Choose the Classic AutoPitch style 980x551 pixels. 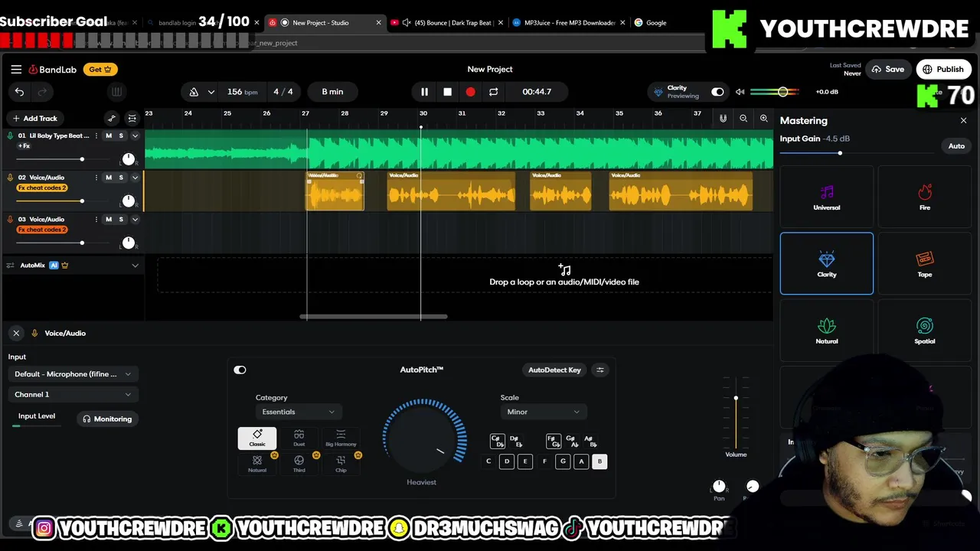[x=257, y=438]
